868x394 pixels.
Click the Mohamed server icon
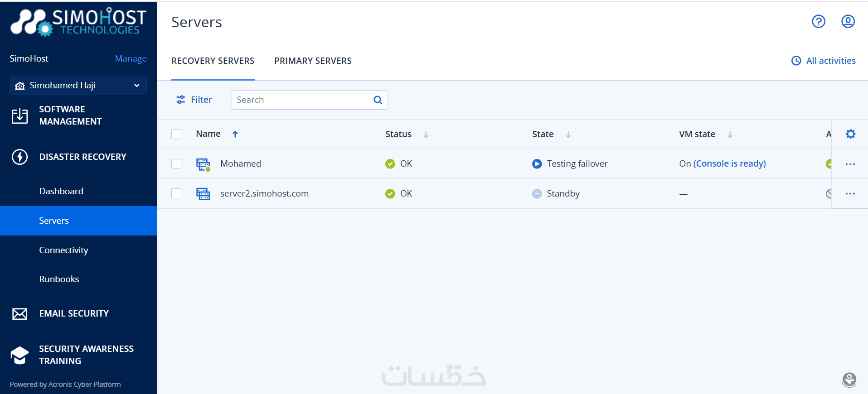[x=203, y=164]
